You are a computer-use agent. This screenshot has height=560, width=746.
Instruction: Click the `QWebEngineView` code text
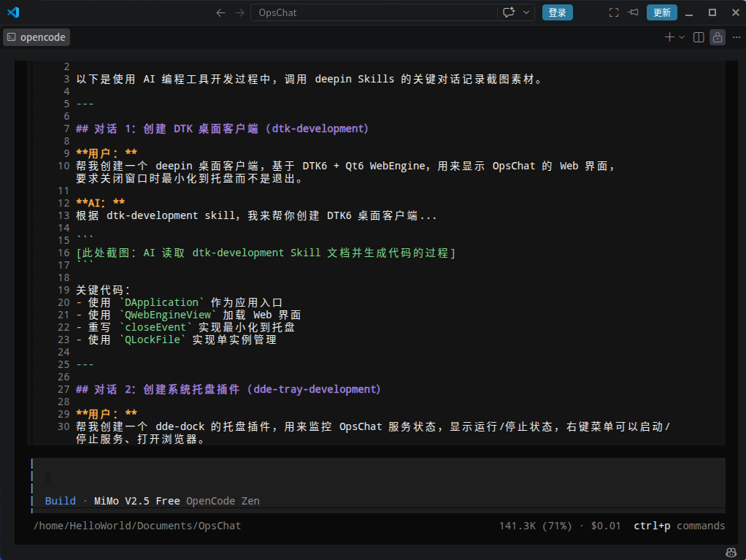(168, 315)
